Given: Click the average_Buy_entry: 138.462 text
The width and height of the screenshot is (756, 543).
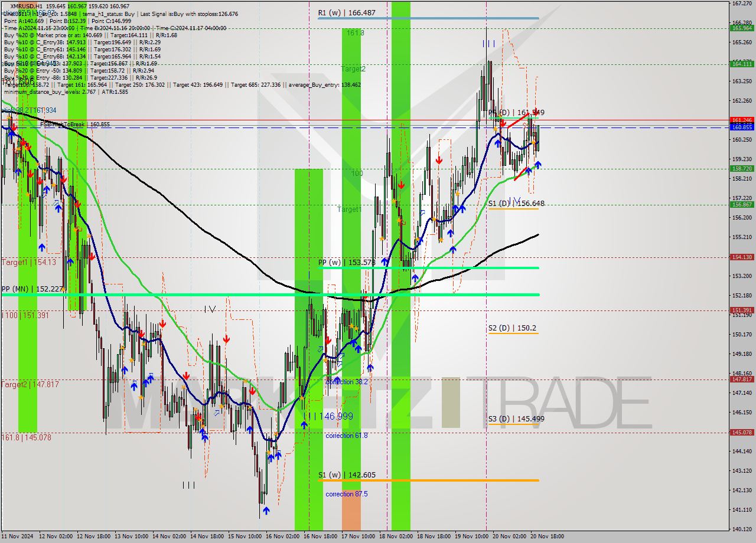Looking at the screenshot, I should 324,85.
